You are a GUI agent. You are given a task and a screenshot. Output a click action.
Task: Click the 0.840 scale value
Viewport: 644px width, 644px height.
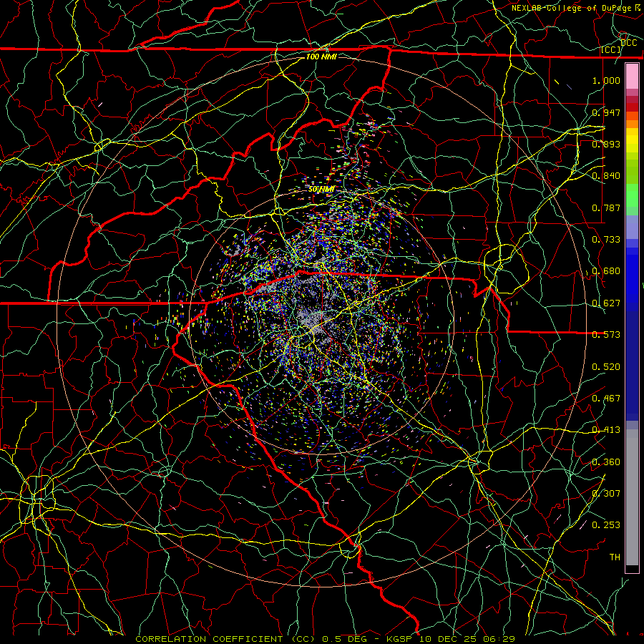[606, 176]
